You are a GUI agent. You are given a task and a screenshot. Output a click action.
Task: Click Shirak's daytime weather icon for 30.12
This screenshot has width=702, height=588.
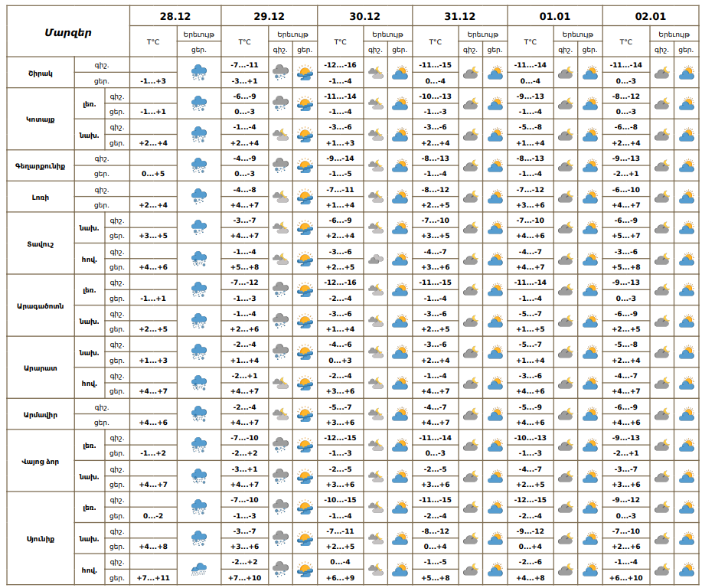[x=400, y=73]
